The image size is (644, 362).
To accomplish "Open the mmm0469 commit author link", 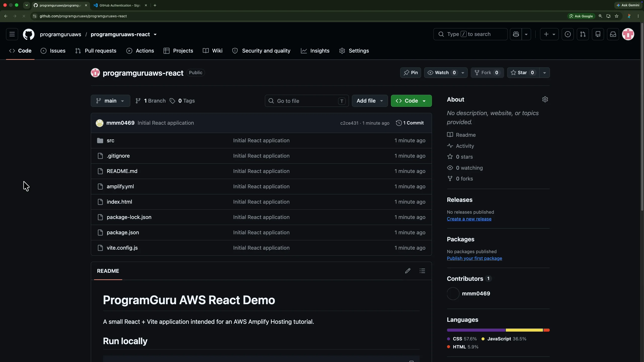I will click(120, 123).
